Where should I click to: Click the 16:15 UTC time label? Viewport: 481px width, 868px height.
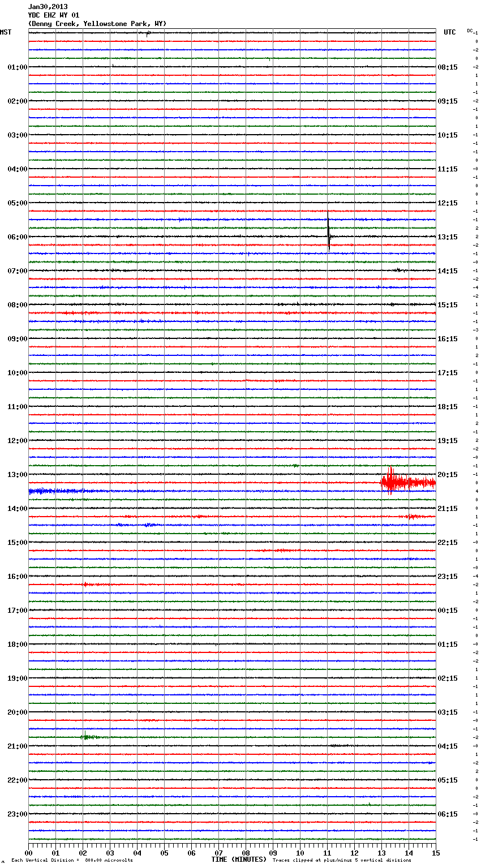click(448, 339)
